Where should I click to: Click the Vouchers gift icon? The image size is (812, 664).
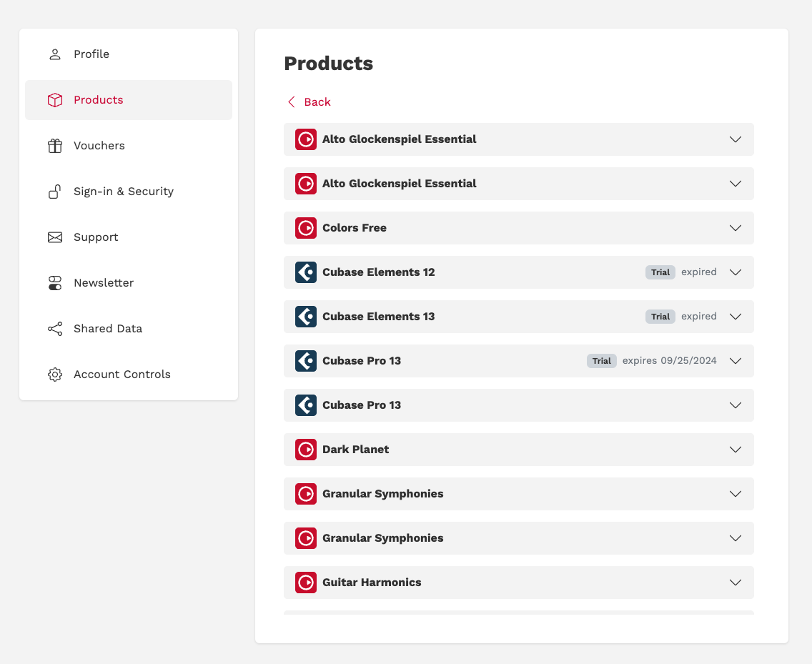click(x=55, y=146)
